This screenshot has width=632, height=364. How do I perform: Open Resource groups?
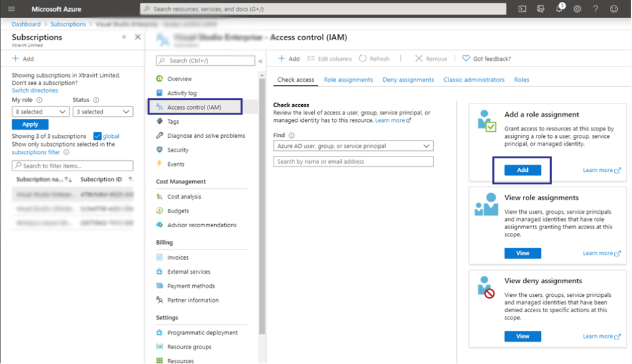(189, 347)
